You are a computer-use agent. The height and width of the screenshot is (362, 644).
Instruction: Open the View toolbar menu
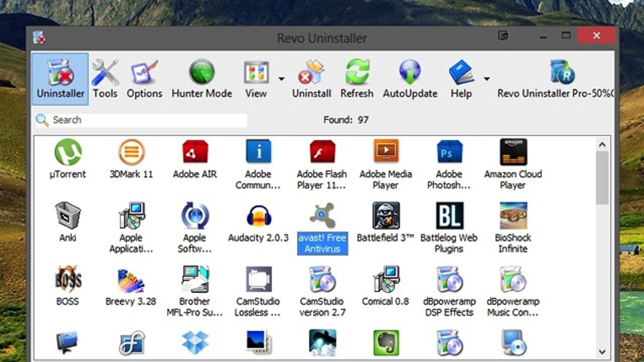tap(256, 79)
